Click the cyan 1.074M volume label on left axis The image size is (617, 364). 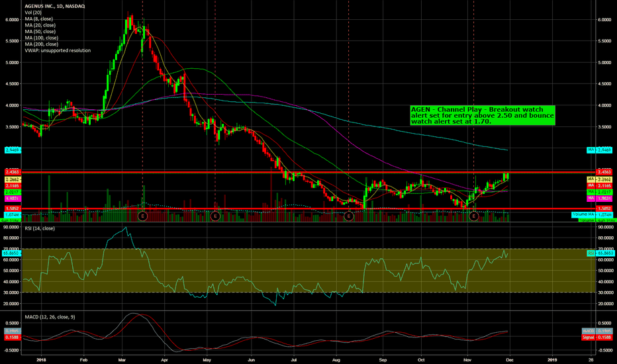13,214
